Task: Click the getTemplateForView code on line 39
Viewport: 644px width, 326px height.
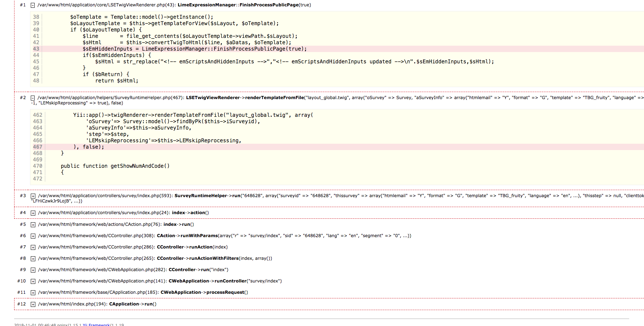Action: [x=175, y=23]
